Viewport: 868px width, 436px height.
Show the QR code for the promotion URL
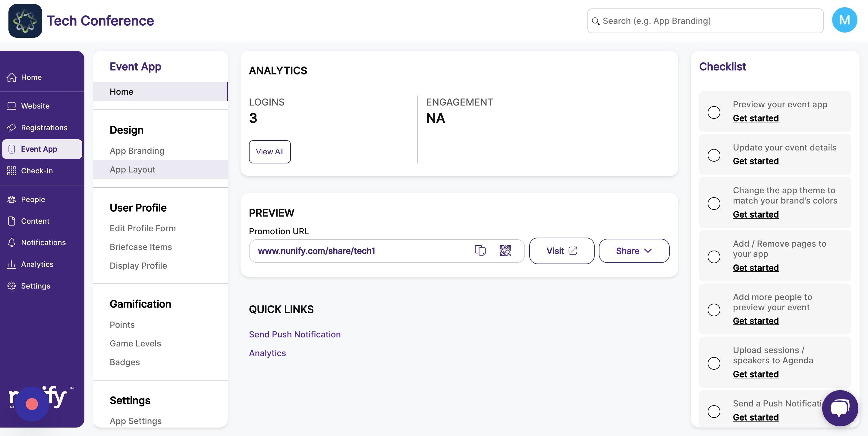pos(505,251)
